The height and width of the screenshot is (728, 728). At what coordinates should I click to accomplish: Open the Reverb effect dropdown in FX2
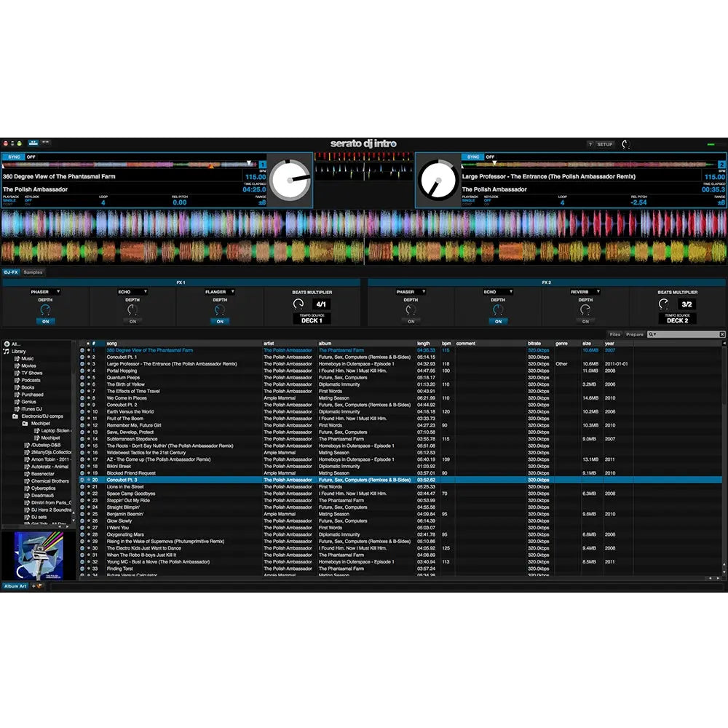pos(598,291)
